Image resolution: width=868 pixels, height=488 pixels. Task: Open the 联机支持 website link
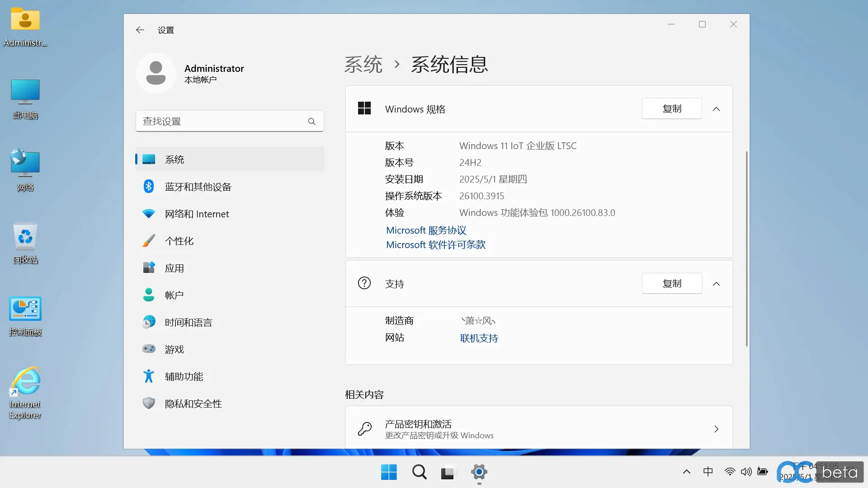click(479, 338)
